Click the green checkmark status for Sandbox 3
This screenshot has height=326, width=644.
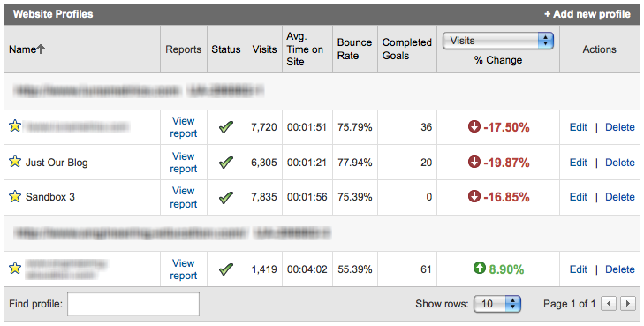226,198
